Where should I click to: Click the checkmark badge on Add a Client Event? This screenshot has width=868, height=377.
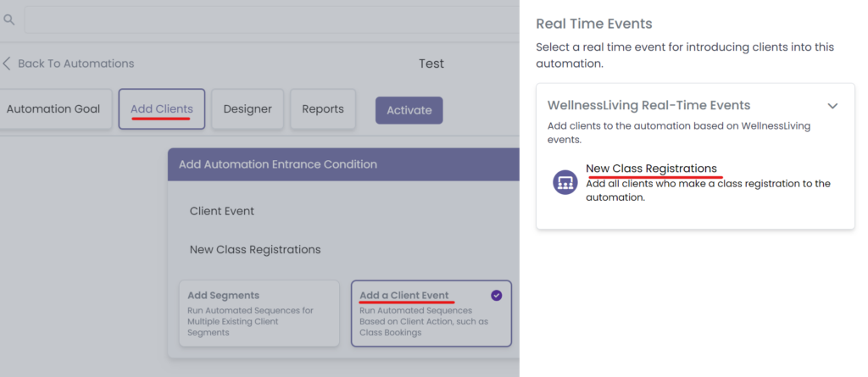pyautogui.click(x=497, y=296)
